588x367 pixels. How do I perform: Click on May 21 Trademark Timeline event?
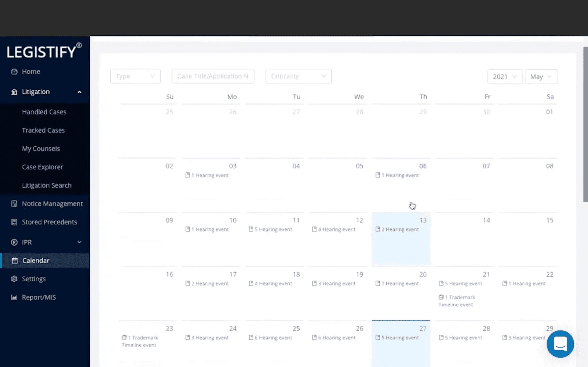457,300
